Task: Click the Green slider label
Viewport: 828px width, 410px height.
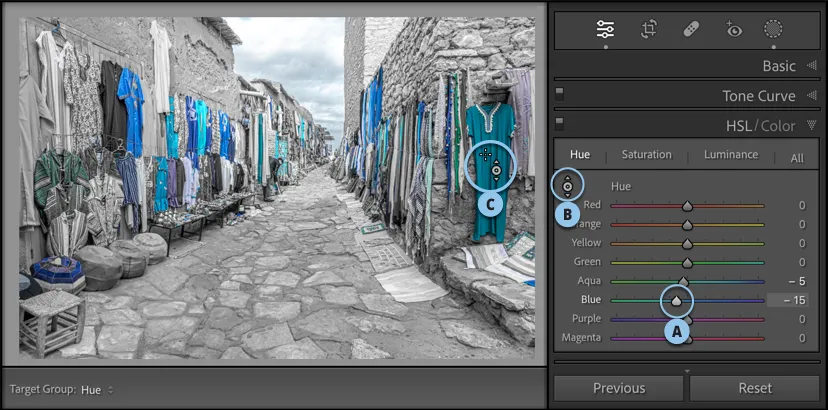Action: tap(587, 262)
